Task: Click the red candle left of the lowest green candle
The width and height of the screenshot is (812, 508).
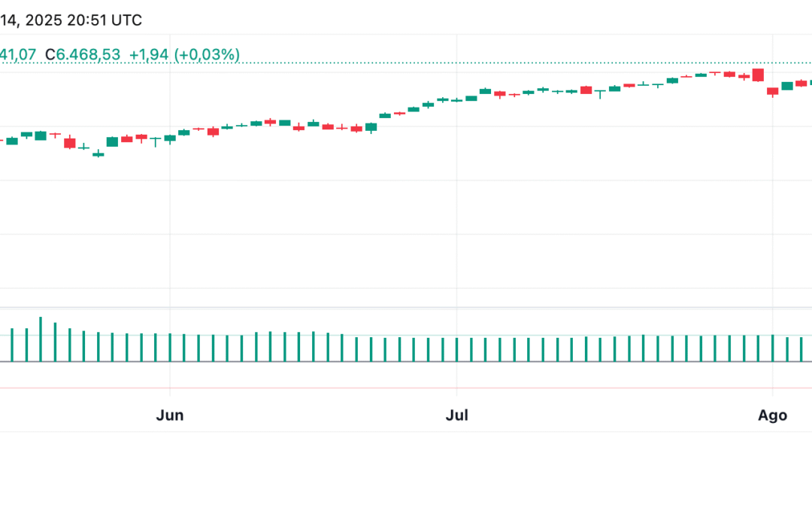Action: [x=69, y=142]
